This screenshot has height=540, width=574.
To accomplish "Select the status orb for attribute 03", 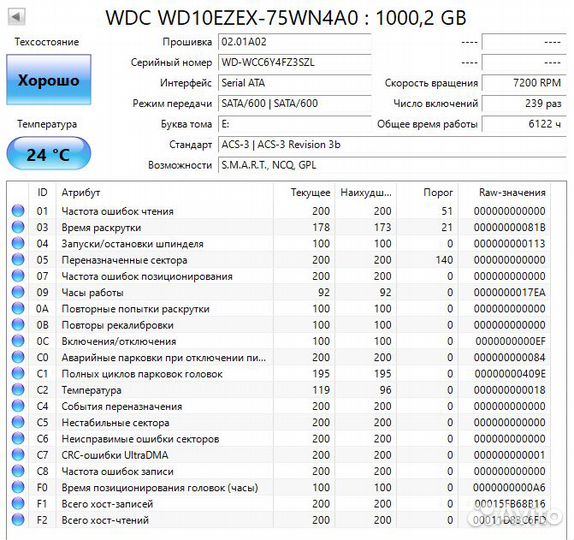I will [x=18, y=227].
